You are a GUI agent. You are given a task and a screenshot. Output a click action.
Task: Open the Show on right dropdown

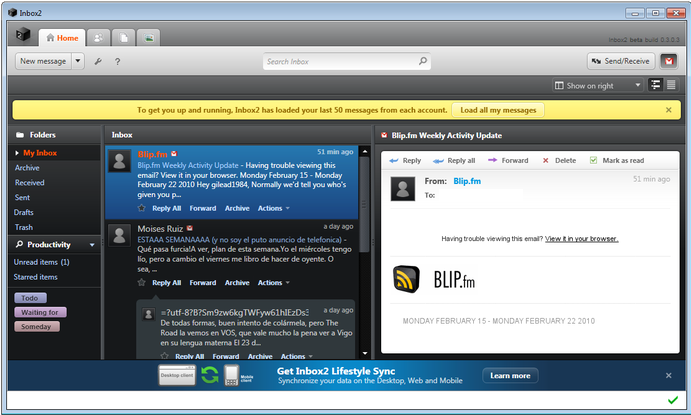tap(598, 85)
